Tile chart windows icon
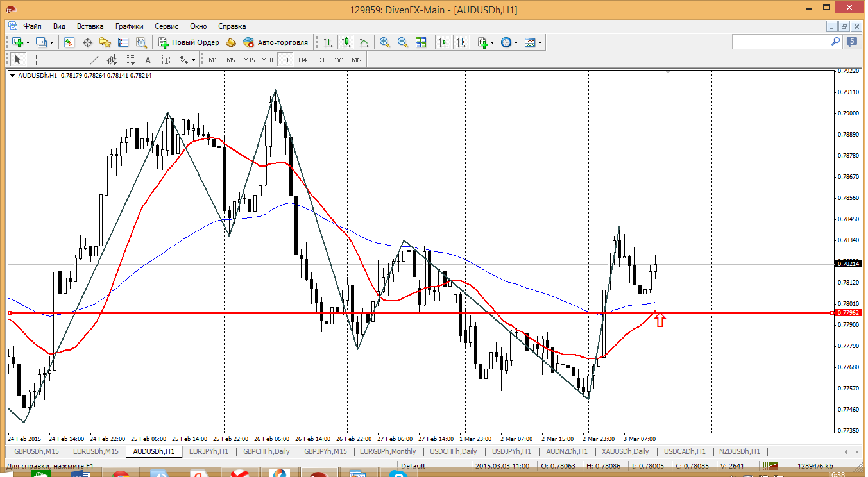Screen dimensions: 868x477 pyautogui.click(x=421, y=42)
